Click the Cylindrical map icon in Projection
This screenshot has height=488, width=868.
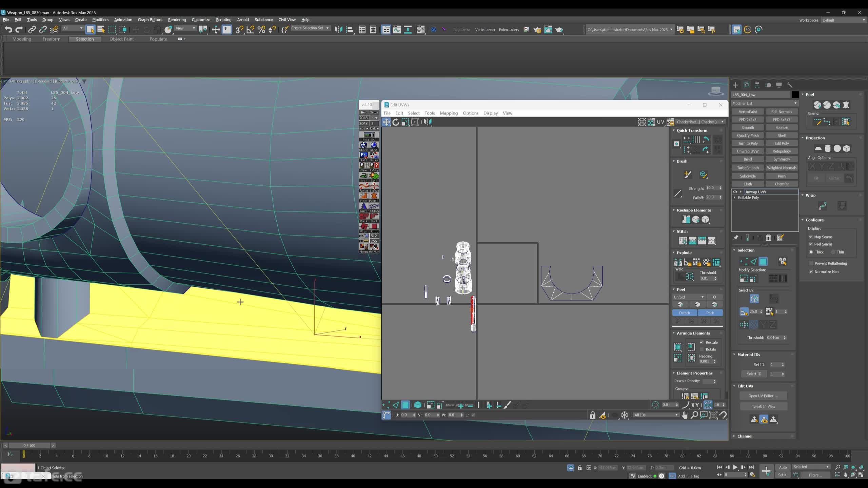[828, 148]
